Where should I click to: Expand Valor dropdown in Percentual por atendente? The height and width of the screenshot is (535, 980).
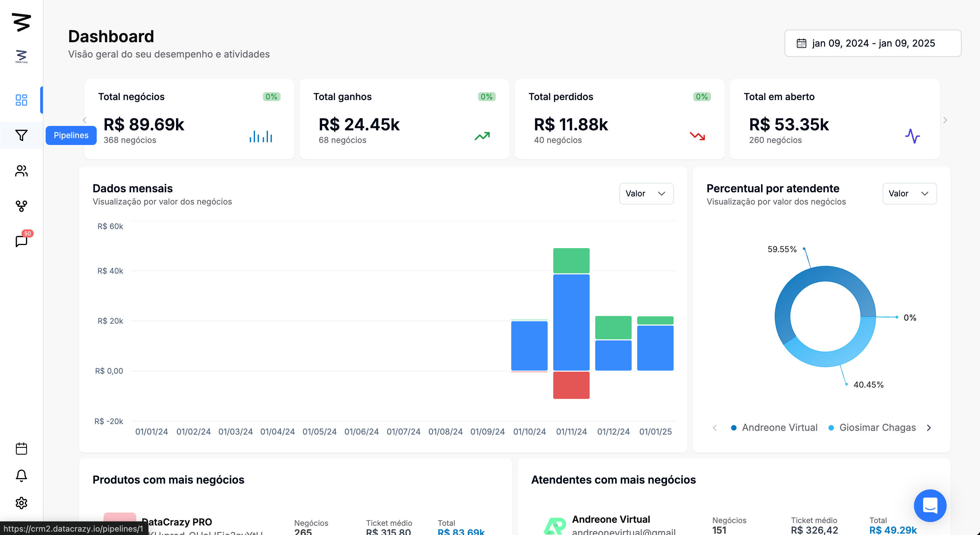tap(909, 194)
